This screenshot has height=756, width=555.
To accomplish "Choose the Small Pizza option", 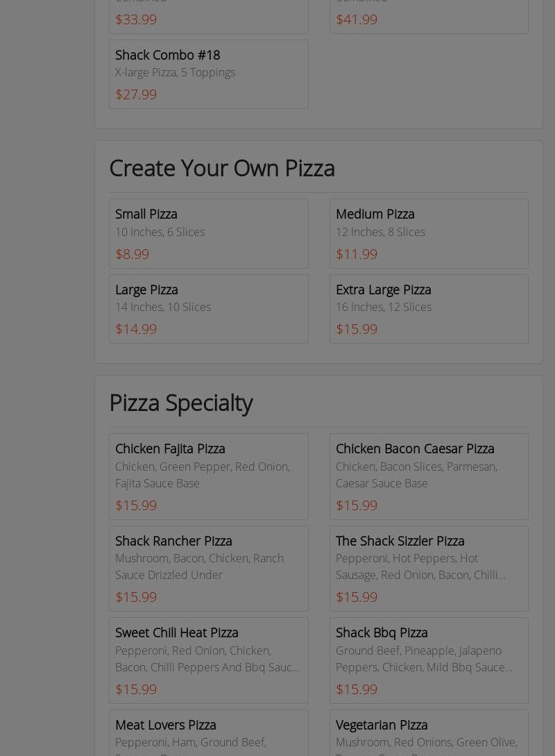I will 208,233.
